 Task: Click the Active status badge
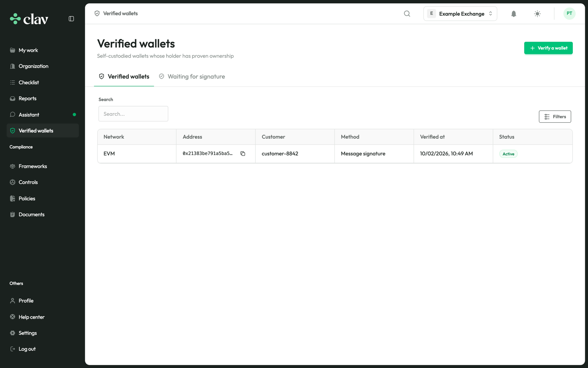pyautogui.click(x=508, y=154)
